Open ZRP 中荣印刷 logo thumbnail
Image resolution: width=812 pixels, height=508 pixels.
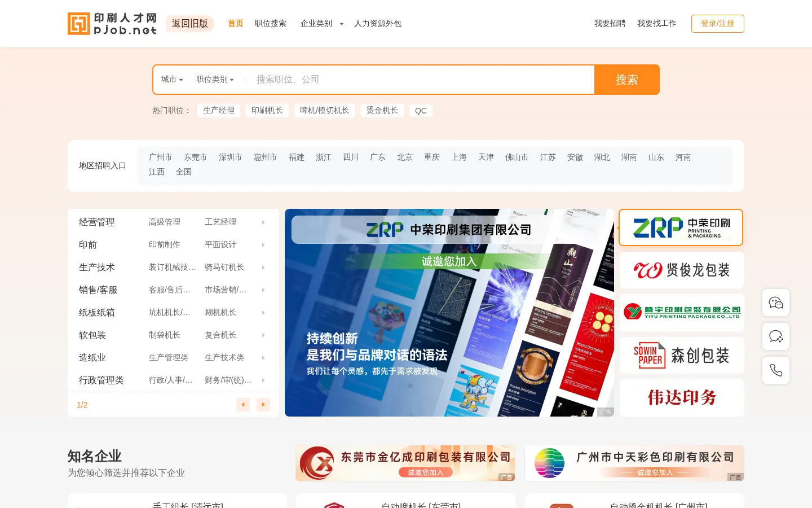pos(681,227)
